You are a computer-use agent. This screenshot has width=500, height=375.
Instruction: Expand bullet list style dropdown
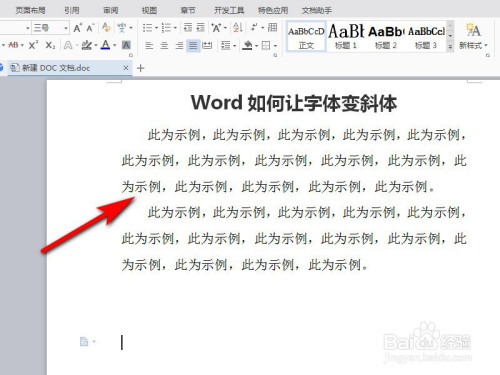pos(156,28)
